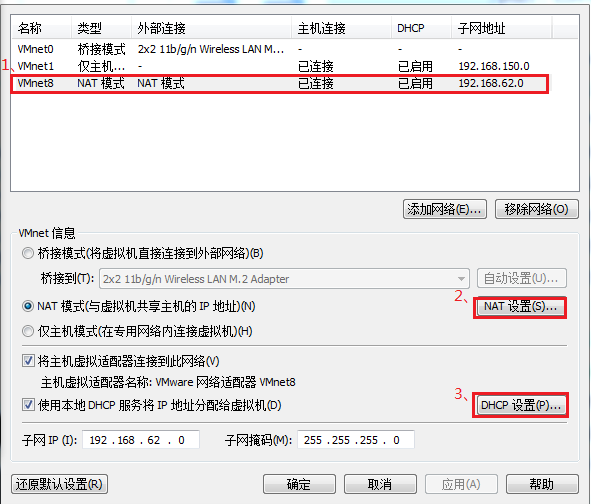This screenshot has width=591, height=504.
Task: Click the 子网掩码 input field
Action: coord(356,440)
